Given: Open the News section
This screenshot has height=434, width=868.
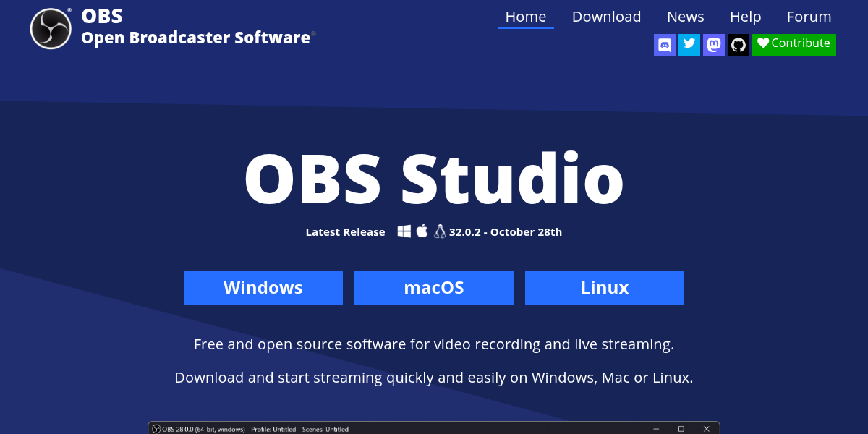Looking at the screenshot, I should 685,16.
